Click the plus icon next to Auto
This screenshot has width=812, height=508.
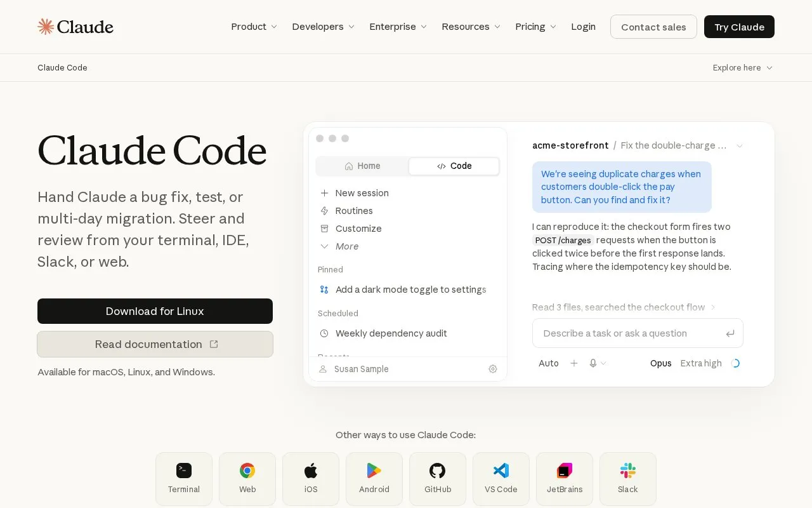[x=574, y=363]
